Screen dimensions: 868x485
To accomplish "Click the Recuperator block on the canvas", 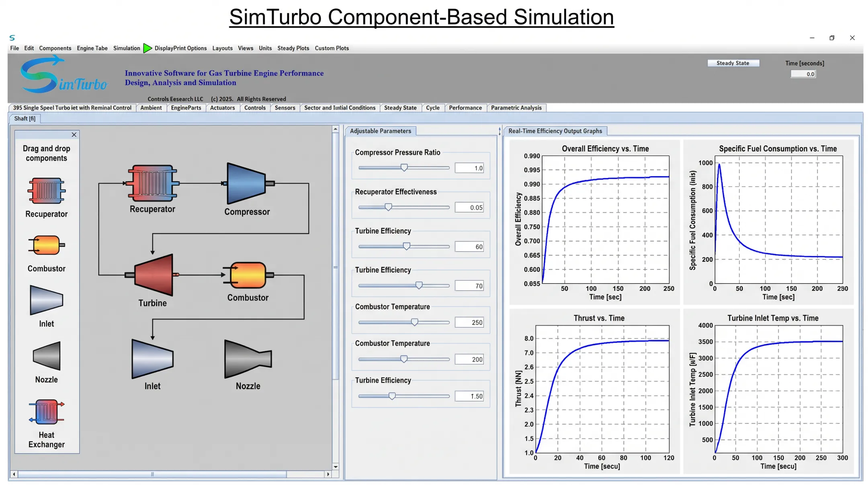I will 152,183.
